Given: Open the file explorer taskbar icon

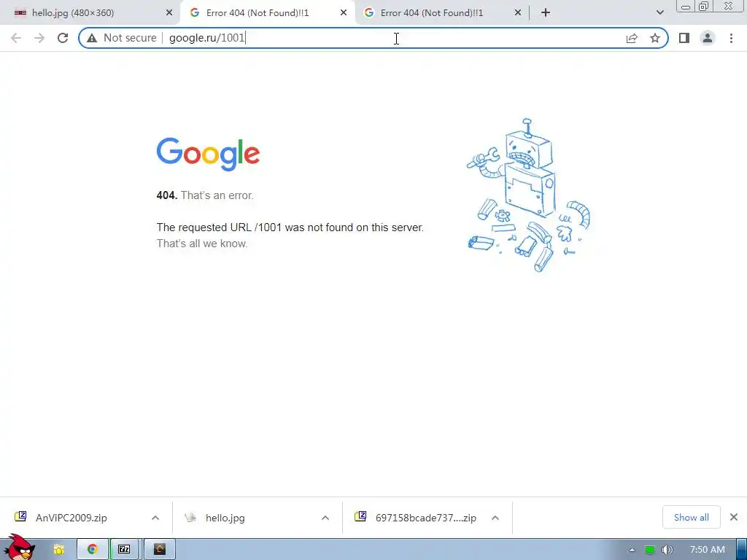Looking at the screenshot, I should (58, 550).
